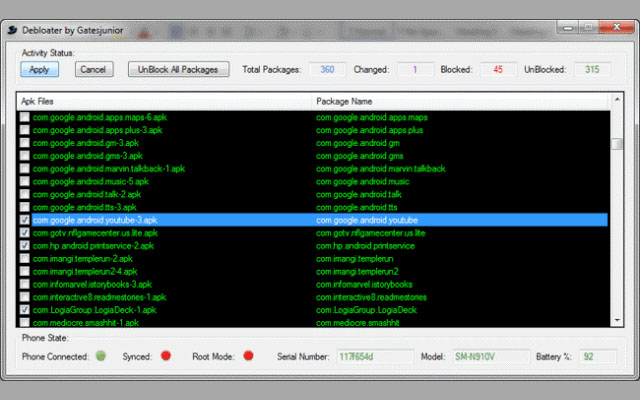Uncheck the com.hp.android.printservice-2.apk checkbox
This screenshot has height=400, width=640.
24,246
